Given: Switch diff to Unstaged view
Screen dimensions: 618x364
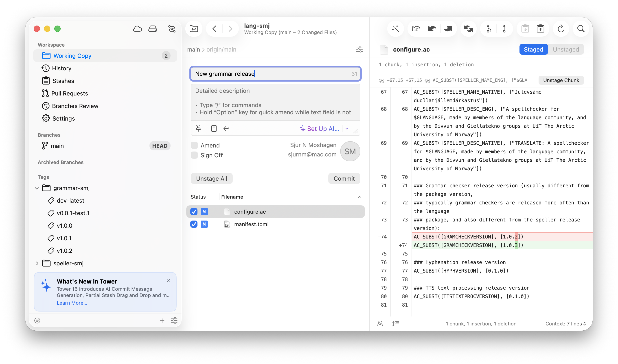Looking at the screenshot, I should 566,50.
